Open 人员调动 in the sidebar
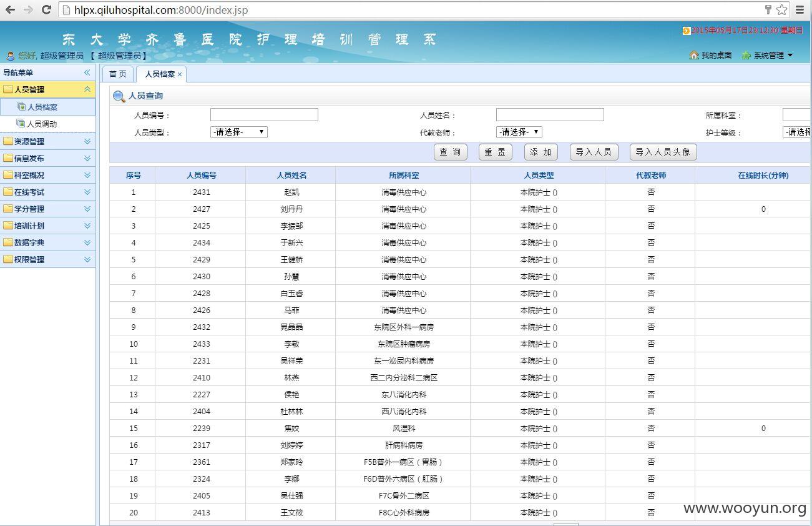The height and width of the screenshot is (526, 812). (x=47, y=124)
